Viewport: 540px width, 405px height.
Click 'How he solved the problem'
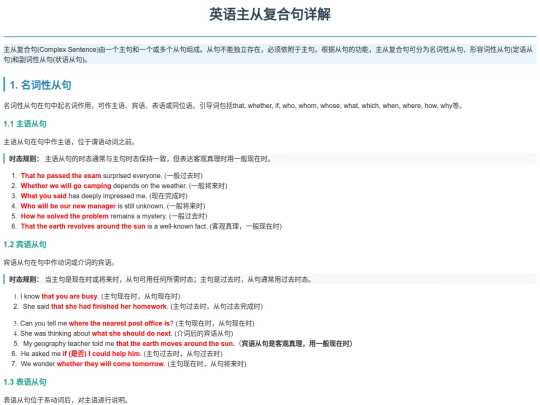[65, 216]
